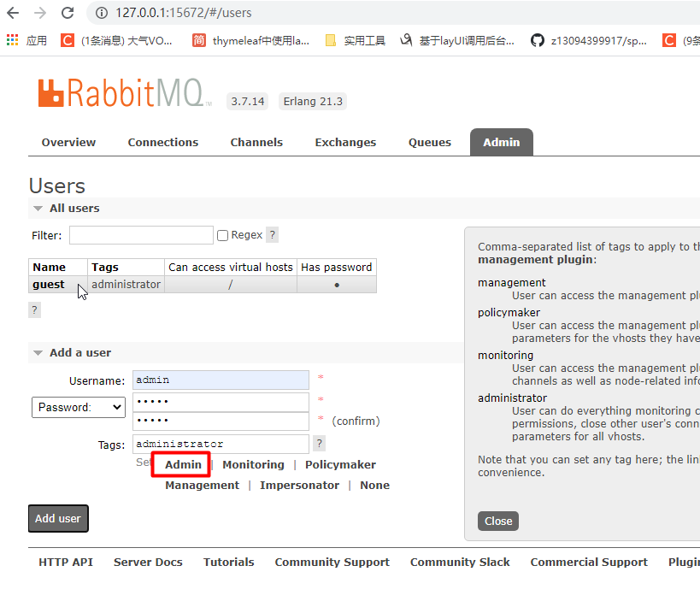Open Community Support footer link
Screen dimensions: 700x607
(x=332, y=562)
